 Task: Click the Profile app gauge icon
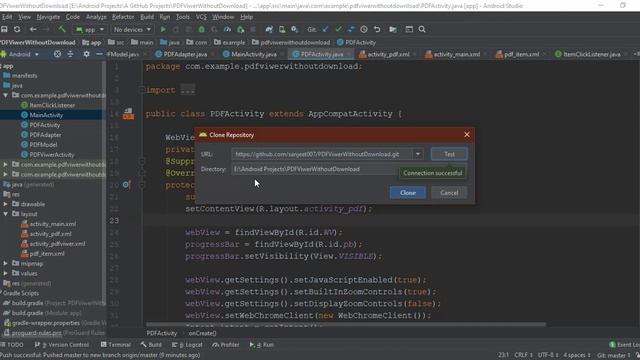[x=227, y=29]
